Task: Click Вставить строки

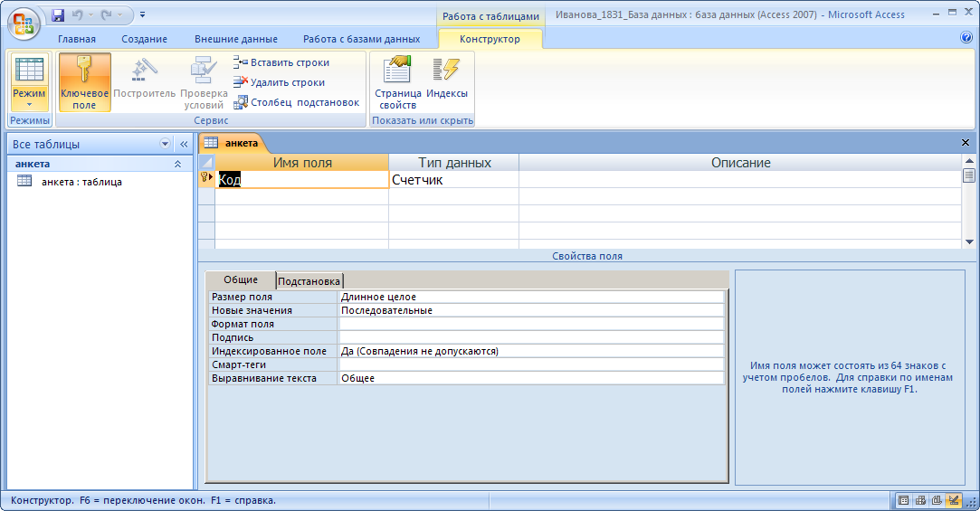Action: 281,62
